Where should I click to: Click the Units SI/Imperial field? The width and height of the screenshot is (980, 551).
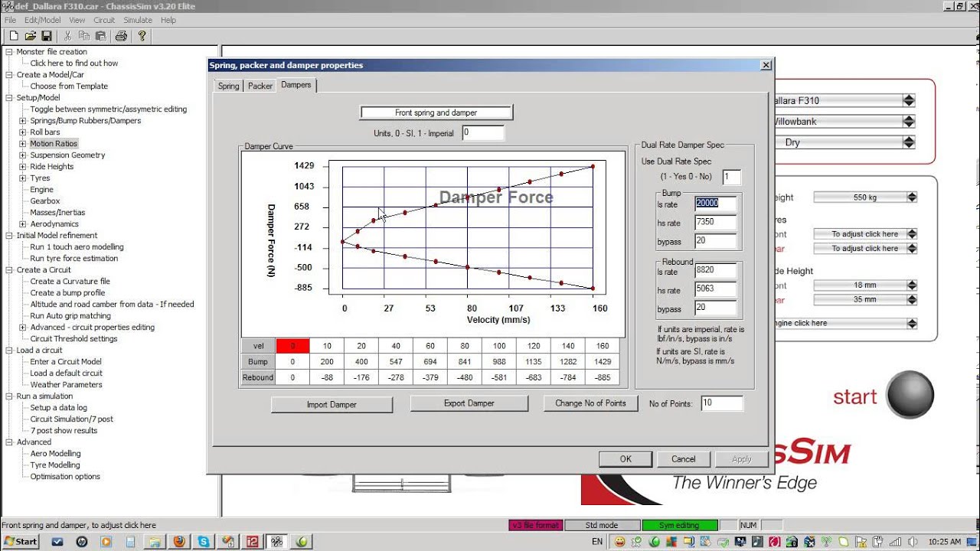tap(483, 133)
